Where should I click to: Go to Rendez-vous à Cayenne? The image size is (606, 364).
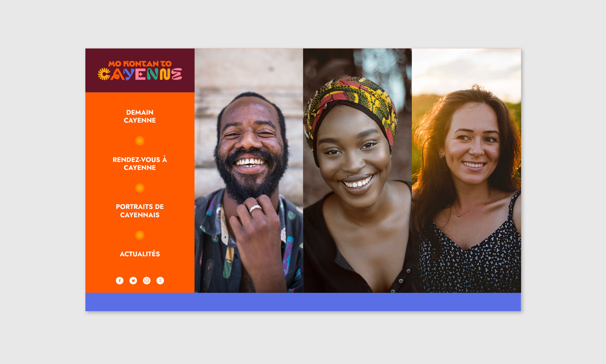[140, 164]
